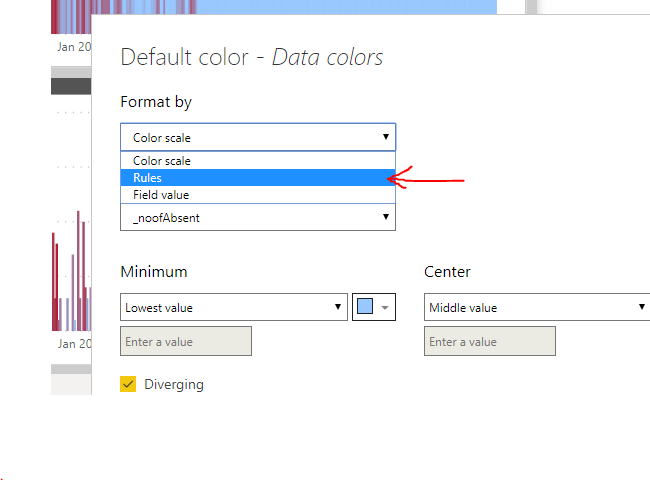Viewport: 650px width, 480px height.
Task: Open the Middle value dropdown
Action: point(537,307)
